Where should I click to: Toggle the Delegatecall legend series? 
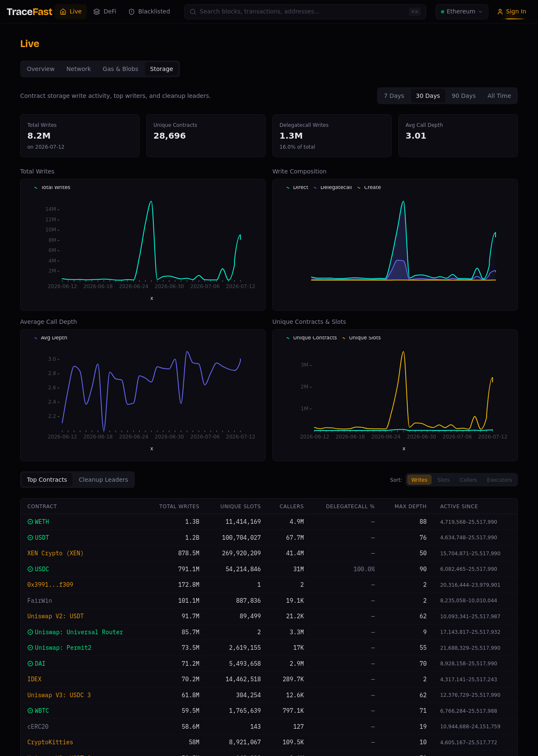(332, 187)
